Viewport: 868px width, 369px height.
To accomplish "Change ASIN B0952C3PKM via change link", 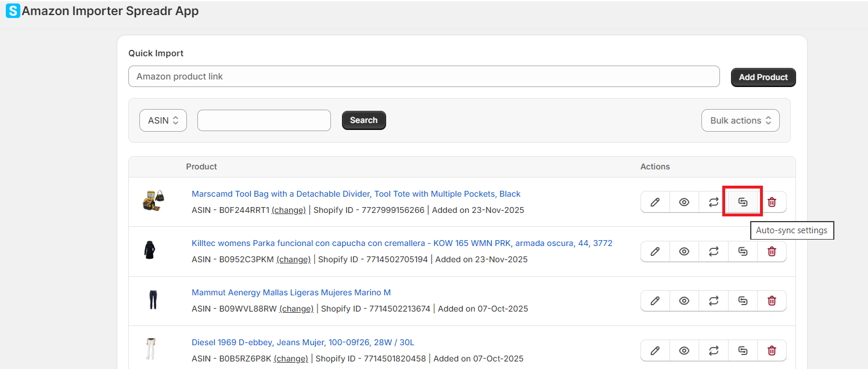I will click(x=293, y=259).
